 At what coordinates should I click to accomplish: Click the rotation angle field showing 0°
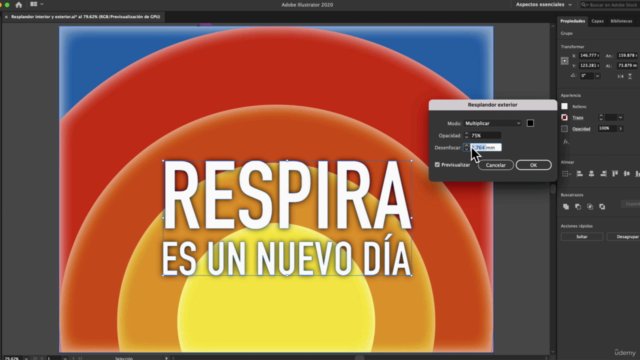[586, 76]
